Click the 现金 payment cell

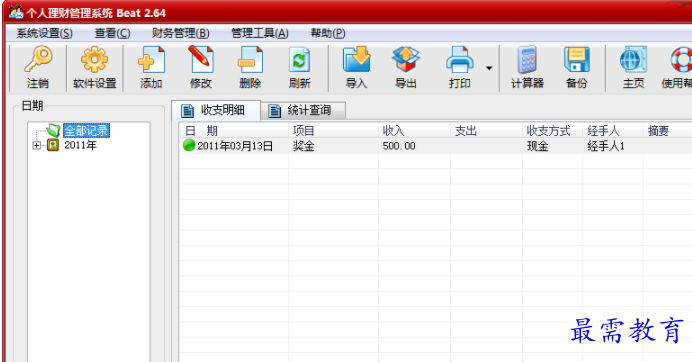[538, 146]
